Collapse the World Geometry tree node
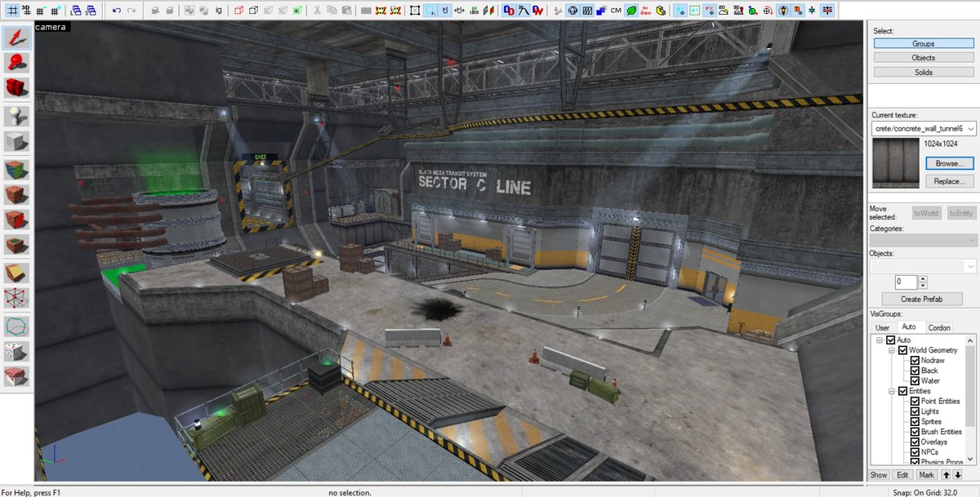The width and height of the screenshot is (980, 497). 892,350
